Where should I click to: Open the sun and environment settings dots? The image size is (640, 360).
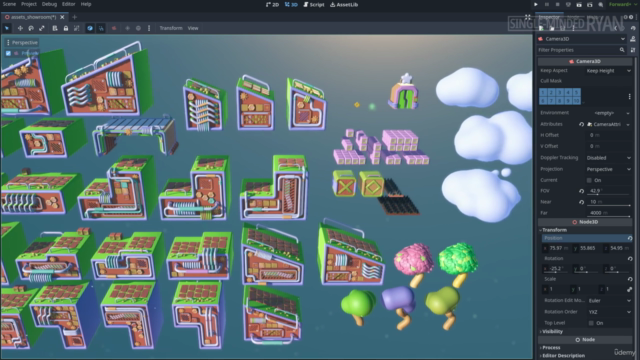pos(149,28)
